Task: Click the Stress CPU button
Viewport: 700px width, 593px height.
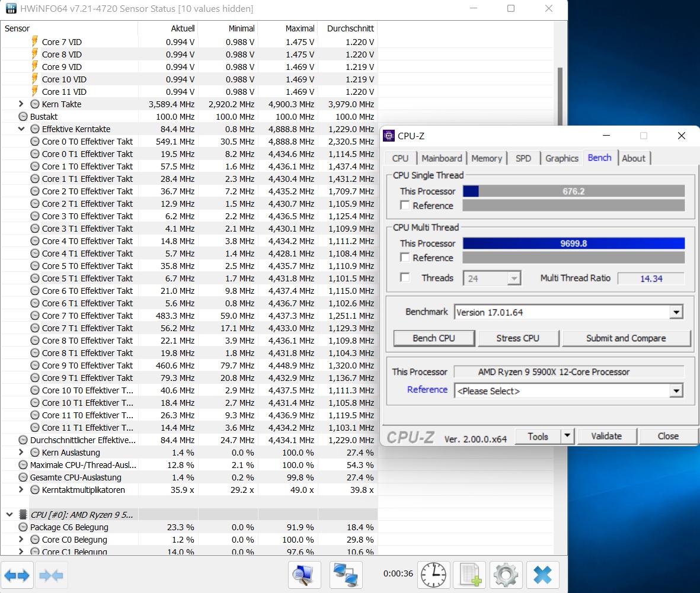Action: [518, 338]
